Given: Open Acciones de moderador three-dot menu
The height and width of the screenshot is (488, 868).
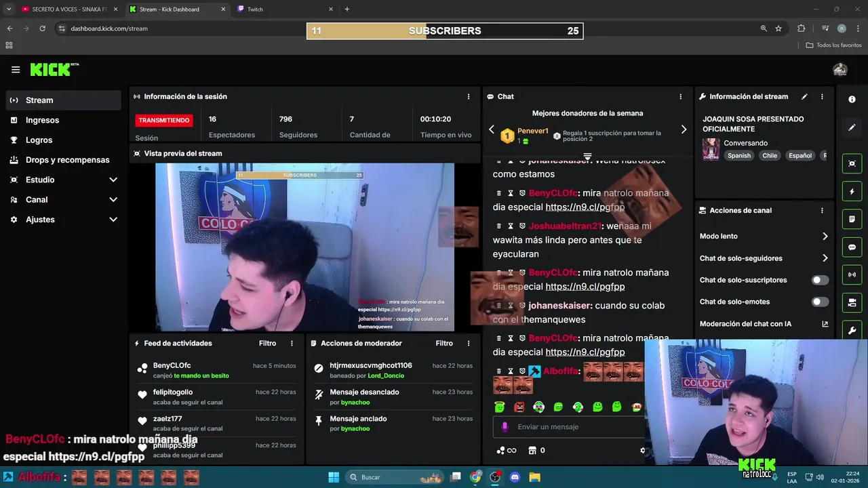Looking at the screenshot, I should [468, 343].
